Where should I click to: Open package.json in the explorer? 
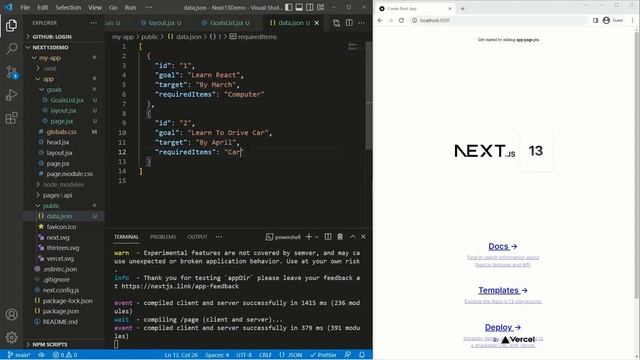[61, 311]
